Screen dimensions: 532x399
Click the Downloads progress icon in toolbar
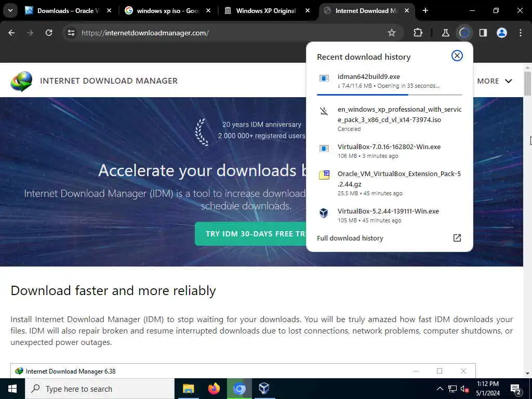(464, 33)
